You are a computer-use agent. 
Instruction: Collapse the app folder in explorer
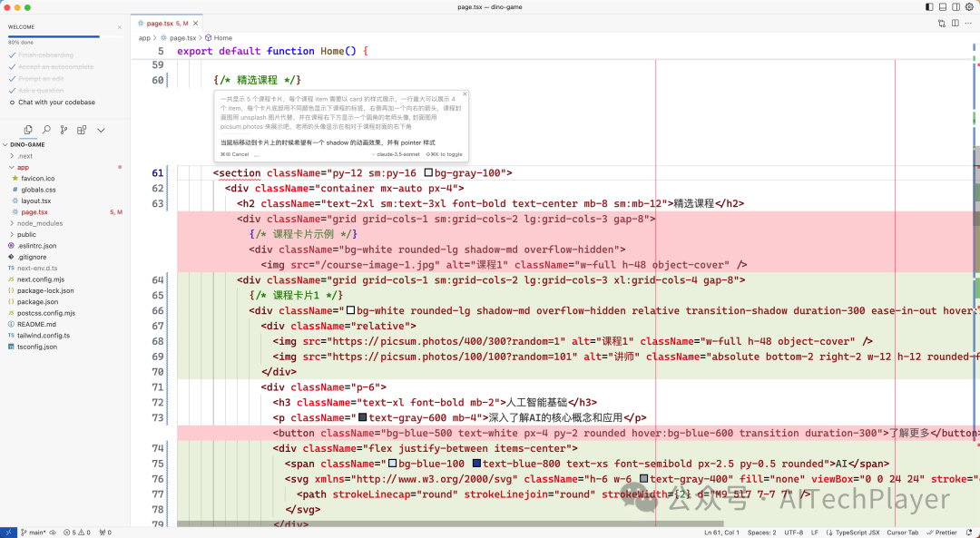(23, 167)
